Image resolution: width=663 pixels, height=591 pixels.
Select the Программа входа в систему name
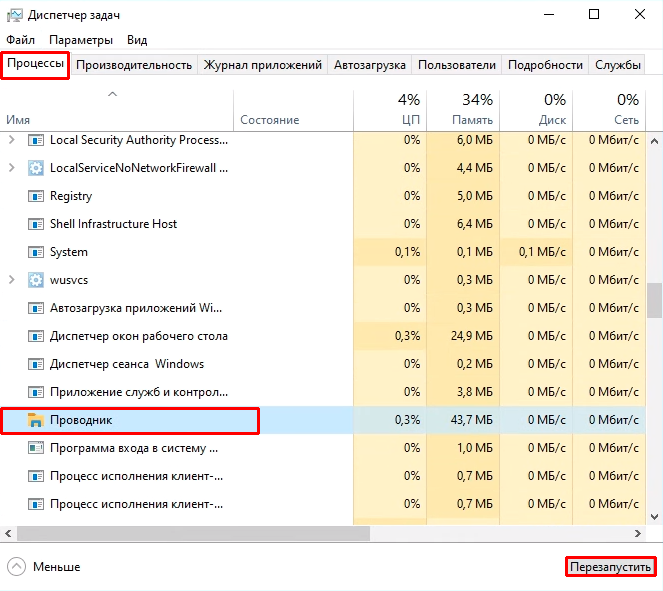click(134, 448)
